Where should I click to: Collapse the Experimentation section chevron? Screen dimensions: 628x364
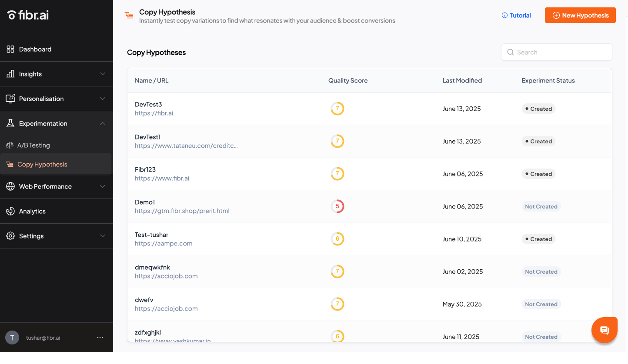pos(103,123)
